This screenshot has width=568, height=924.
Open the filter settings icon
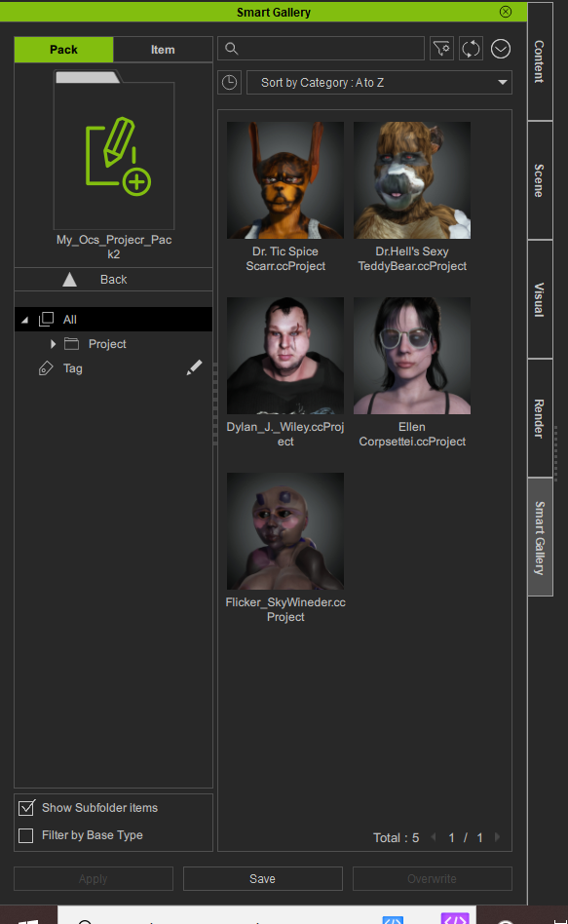pyautogui.click(x=442, y=49)
